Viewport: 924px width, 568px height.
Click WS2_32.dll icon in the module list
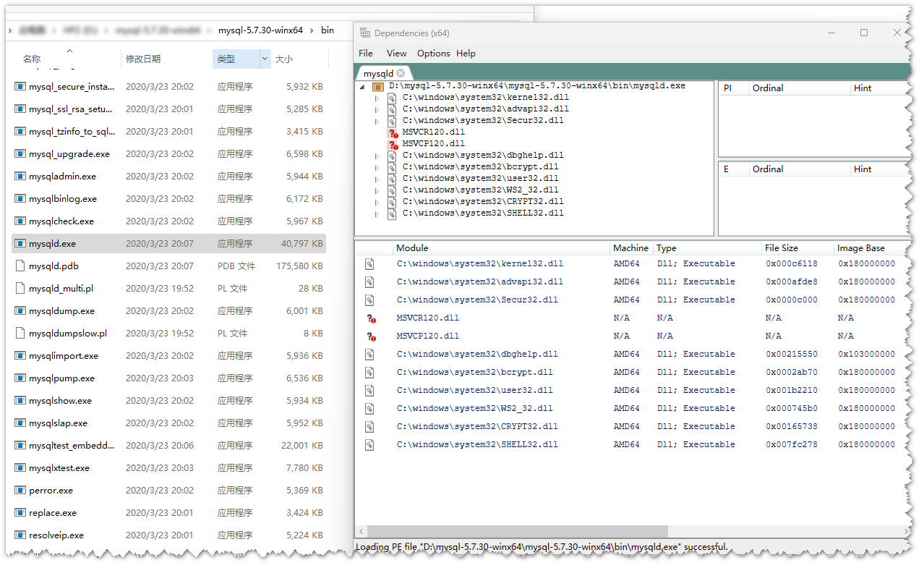[369, 409]
